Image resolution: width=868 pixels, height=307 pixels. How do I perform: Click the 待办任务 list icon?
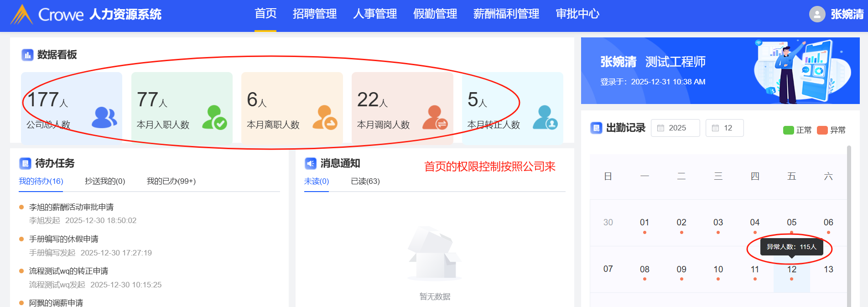coord(25,163)
